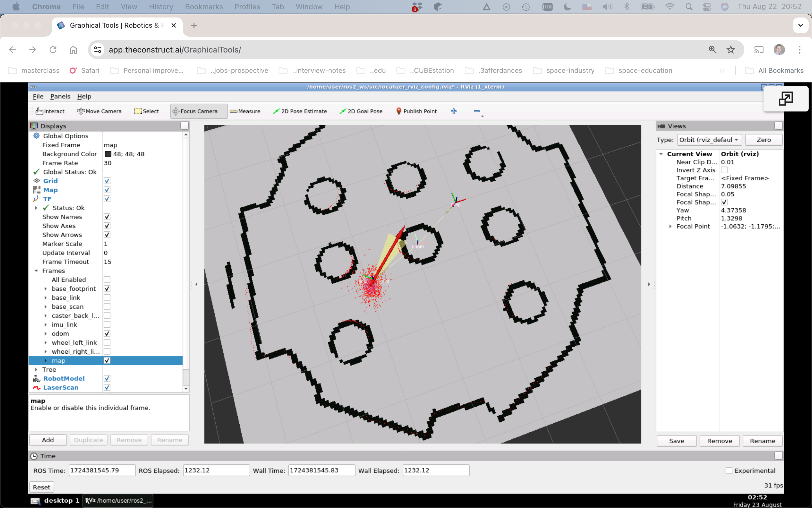Expand the imu_link frame
This screenshot has height=508, width=812.
46,325
